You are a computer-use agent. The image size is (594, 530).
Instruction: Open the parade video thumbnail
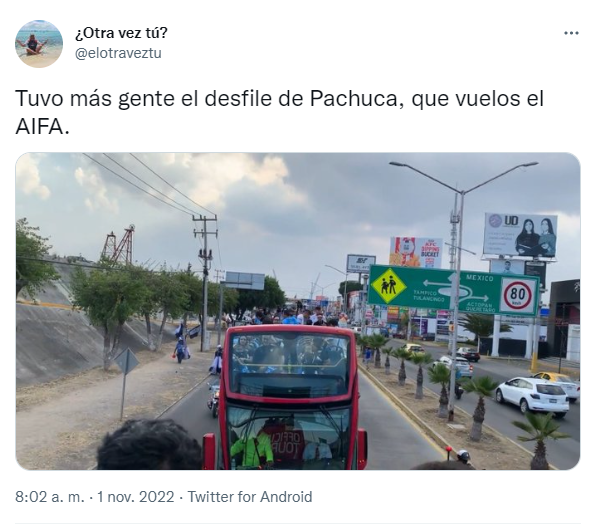(298, 311)
